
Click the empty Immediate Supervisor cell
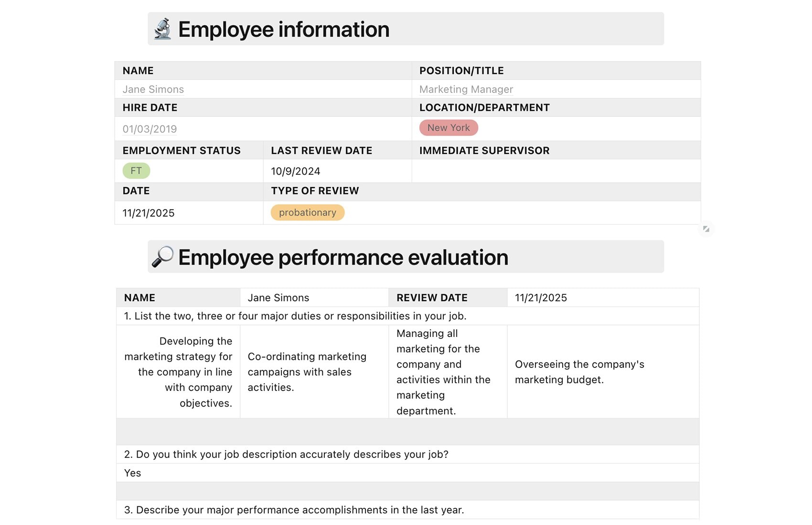(x=554, y=170)
